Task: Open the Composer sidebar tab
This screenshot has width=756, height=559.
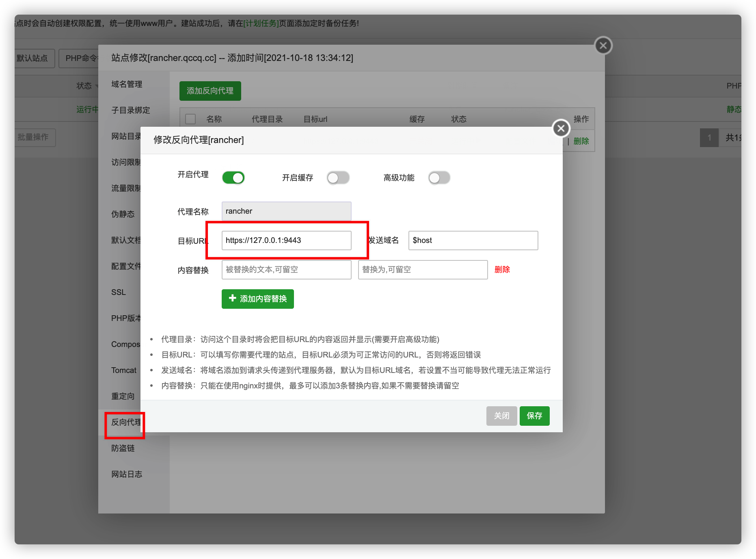Action: (x=126, y=344)
